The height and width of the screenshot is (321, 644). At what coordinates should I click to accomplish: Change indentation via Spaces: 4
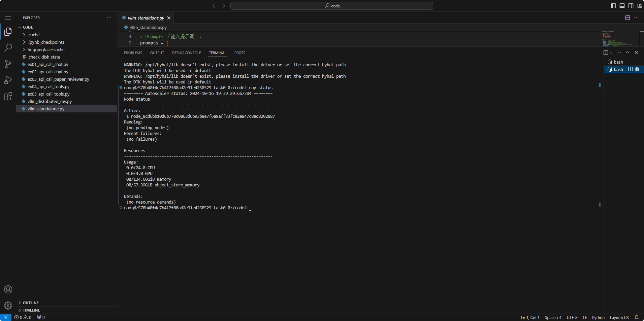(x=553, y=317)
